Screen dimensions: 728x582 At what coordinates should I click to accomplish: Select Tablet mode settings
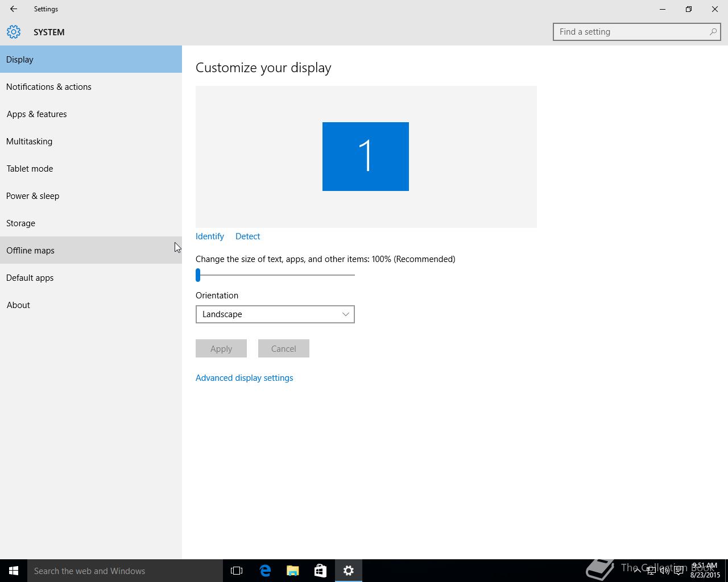[91, 168]
